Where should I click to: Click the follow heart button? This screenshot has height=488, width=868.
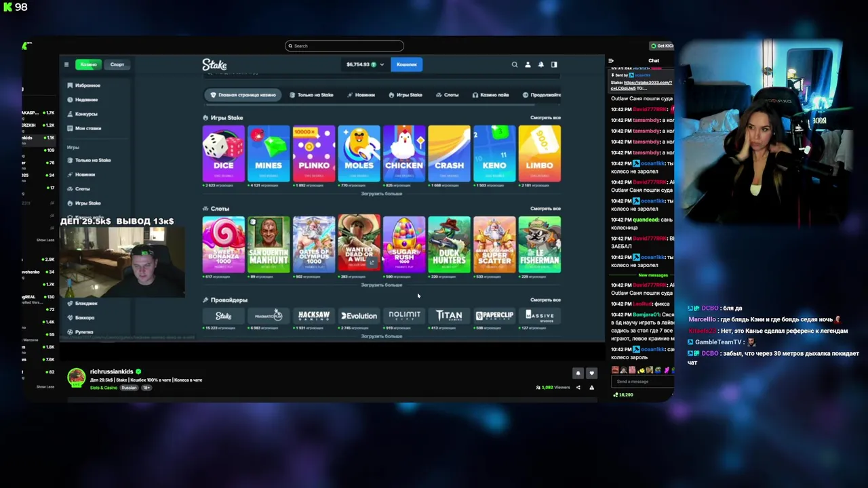pyautogui.click(x=591, y=373)
